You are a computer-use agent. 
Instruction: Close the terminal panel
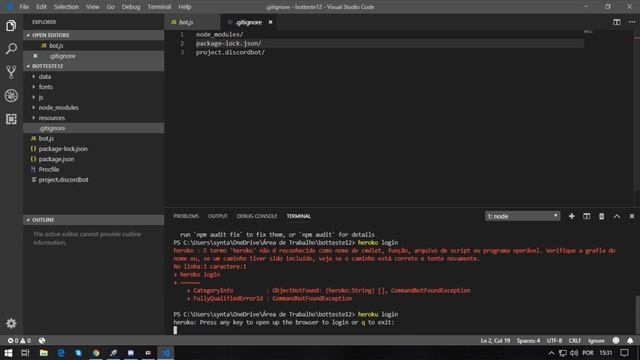click(x=632, y=216)
